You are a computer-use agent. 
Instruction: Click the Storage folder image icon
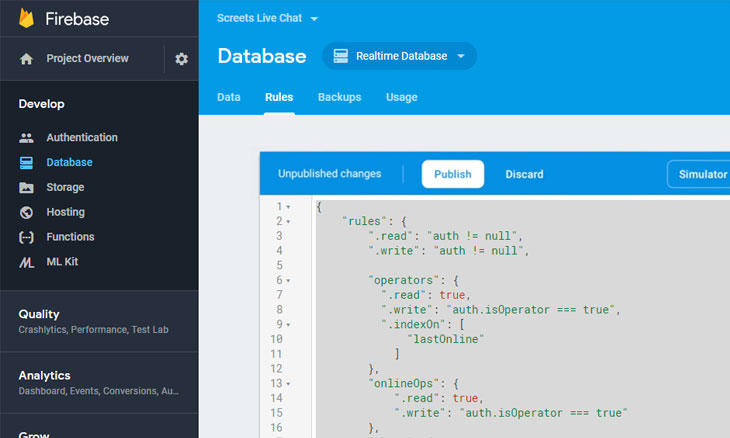(27, 188)
